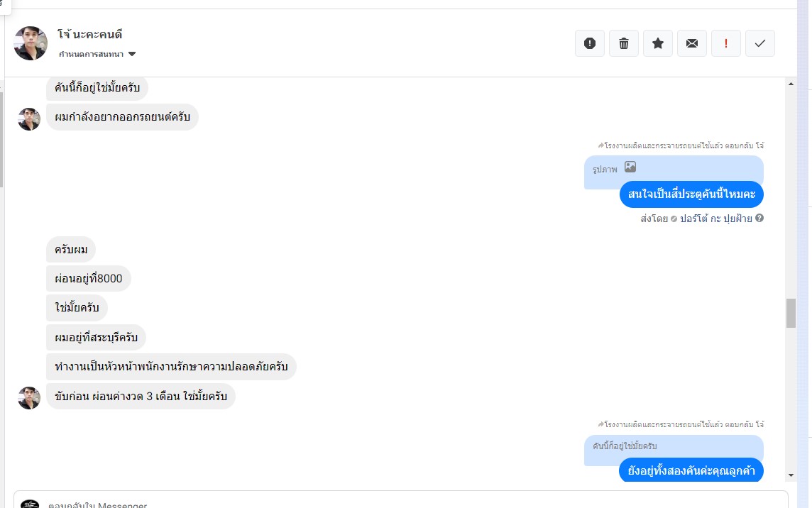Expand the กำหนดการสนทนา dropdown arrow
This screenshot has width=812, height=508.
point(132,54)
